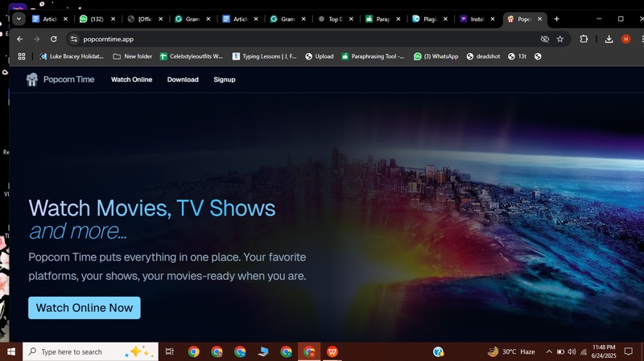Click the Type here to search box
This screenshot has height=361, width=644.
tap(90, 351)
